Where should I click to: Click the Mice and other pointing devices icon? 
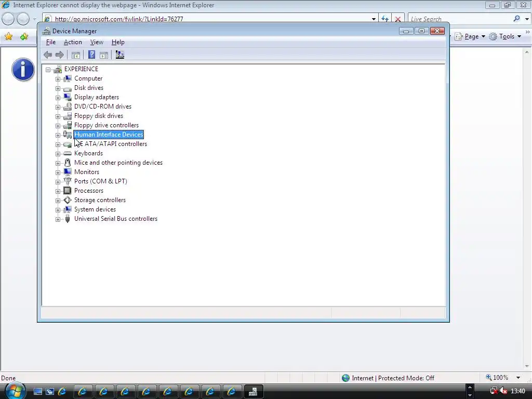click(x=68, y=163)
